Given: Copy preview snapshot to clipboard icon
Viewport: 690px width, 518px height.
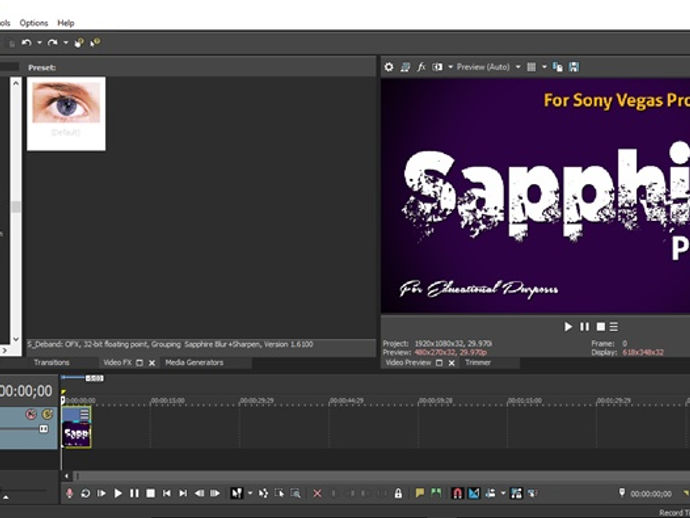Looking at the screenshot, I should tap(558, 67).
